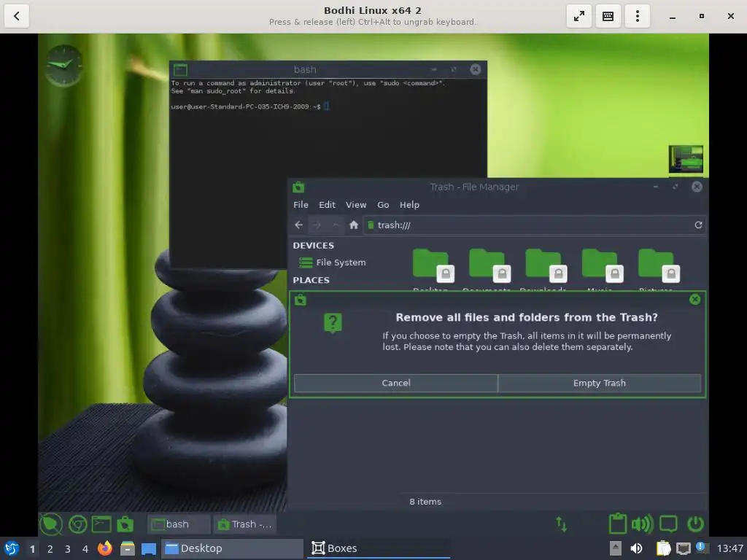747x560 pixels.
Task: Click the host clock showing 13:47
Action: pyautogui.click(x=729, y=548)
